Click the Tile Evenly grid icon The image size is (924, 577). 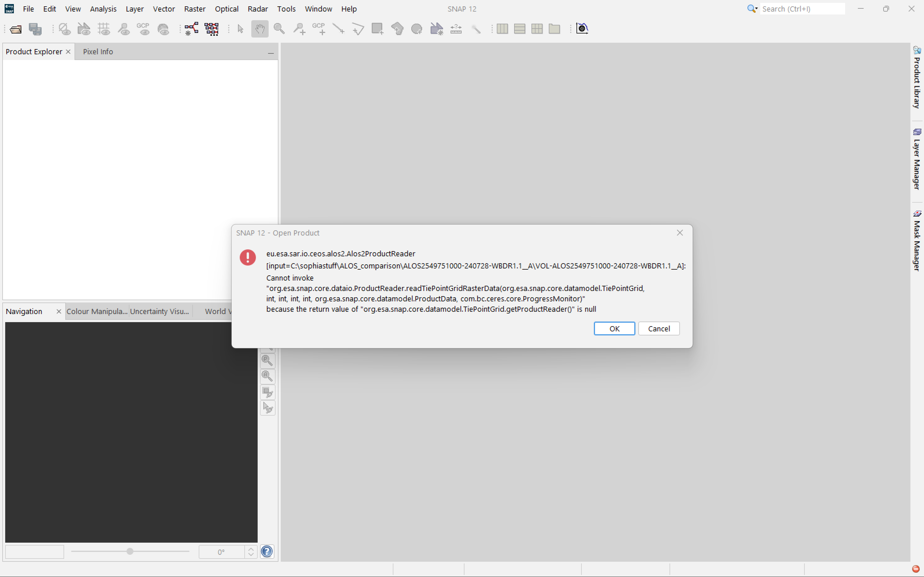(537, 29)
